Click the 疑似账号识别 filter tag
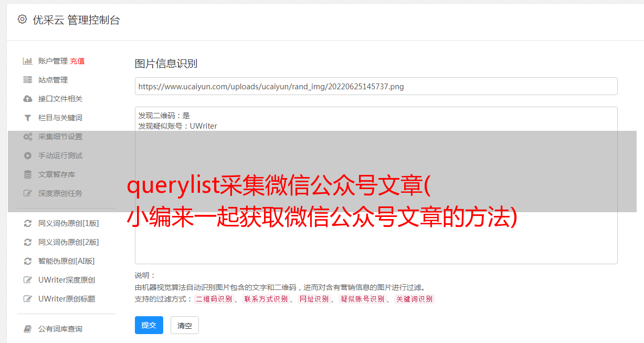The width and height of the screenshot is (644, 343). pyautogui.click(x=363, y=299)
